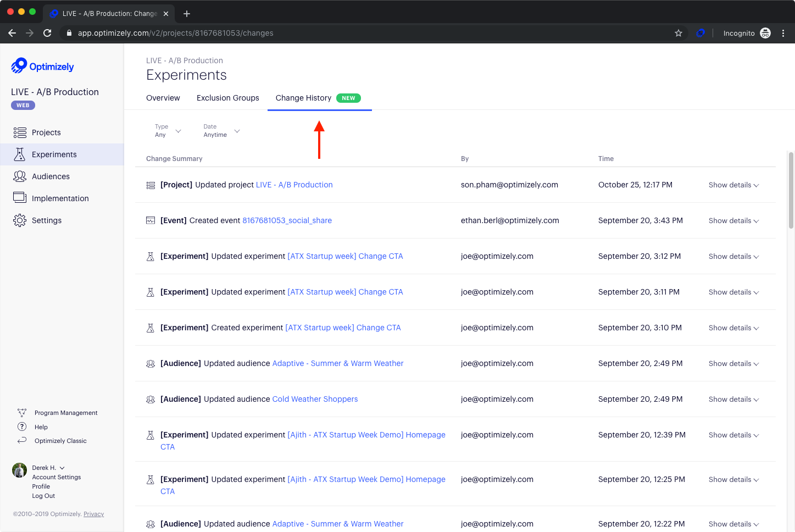Open the Date Anytime filter dropdown
This screenshot has width=795, height=532.
click(x=221, y=131)
